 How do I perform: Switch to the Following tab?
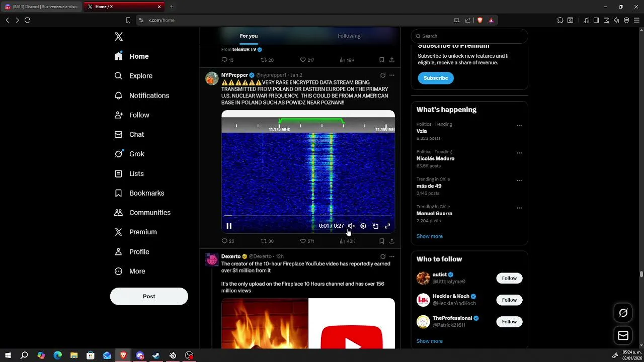pyautogui.click(x=349, y=36)
